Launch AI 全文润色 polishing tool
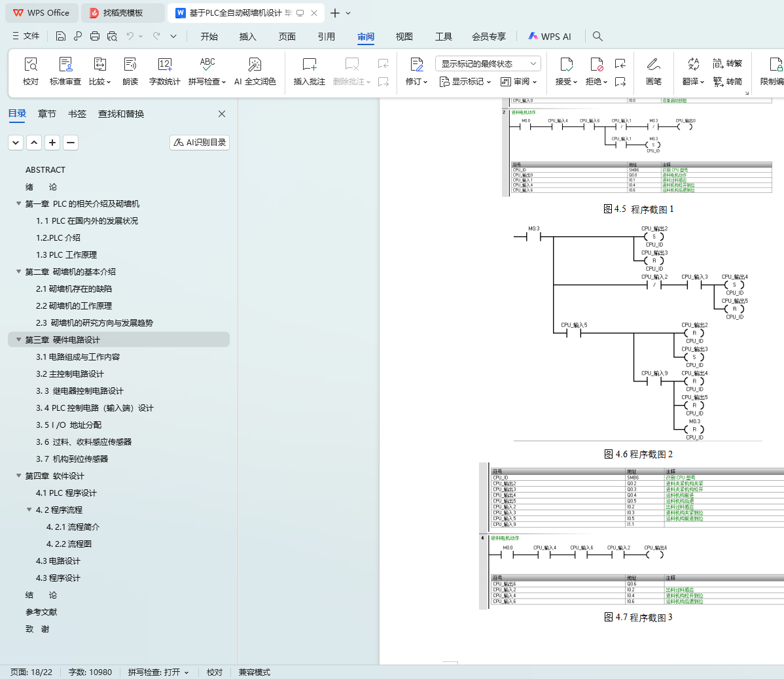This screenshot has height=679, width=784. (255, 71)
